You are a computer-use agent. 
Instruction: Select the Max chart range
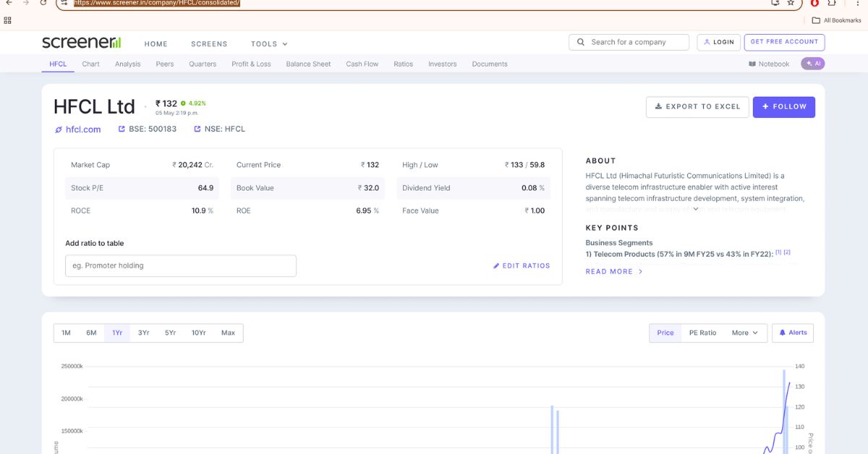tap(228, 333)
